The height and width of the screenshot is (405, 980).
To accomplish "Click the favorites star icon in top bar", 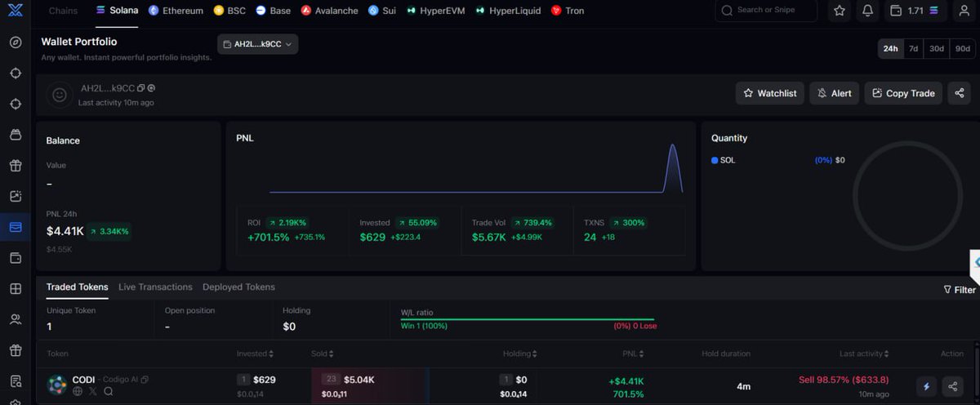I will point(840,11).
